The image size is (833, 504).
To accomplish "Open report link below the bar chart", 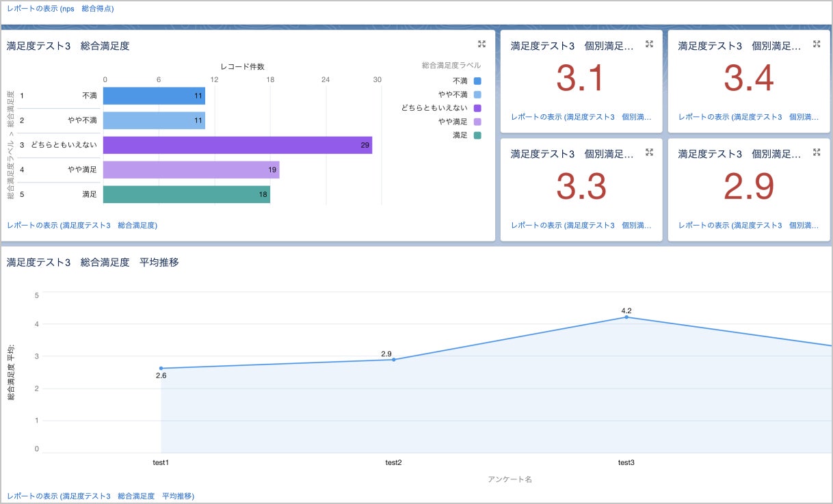I will pyautogui.click(x=82, y=225).
